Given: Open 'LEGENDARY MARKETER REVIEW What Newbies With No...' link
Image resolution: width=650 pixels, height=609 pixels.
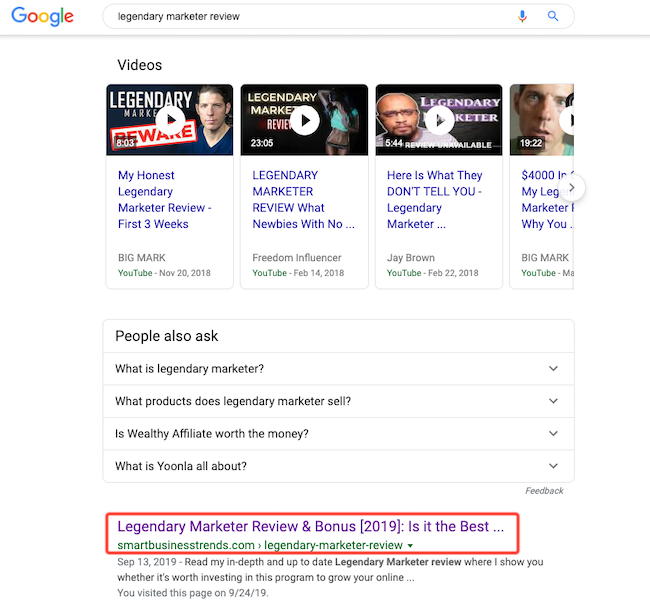Looking at the screenshot, I should pyautogui.click(x=303, y=199).
